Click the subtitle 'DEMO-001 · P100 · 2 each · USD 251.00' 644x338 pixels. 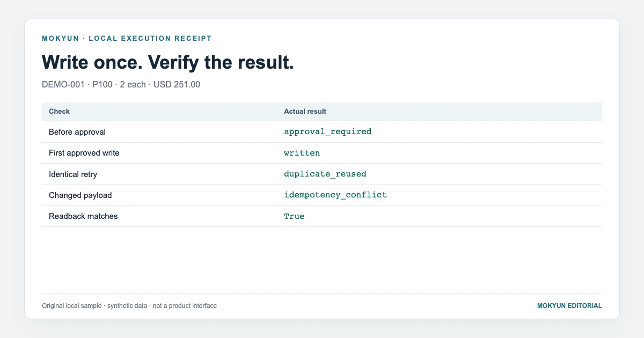(121, 85)
